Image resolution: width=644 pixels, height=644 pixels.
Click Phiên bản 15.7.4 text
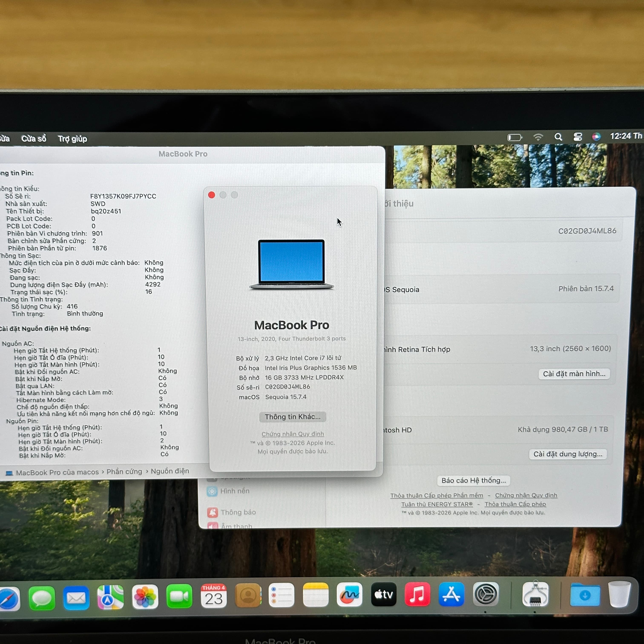click(x=586, y=289)
